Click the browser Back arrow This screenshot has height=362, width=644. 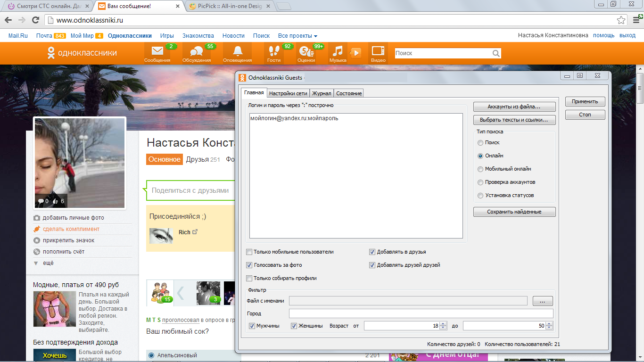[8, 20]
